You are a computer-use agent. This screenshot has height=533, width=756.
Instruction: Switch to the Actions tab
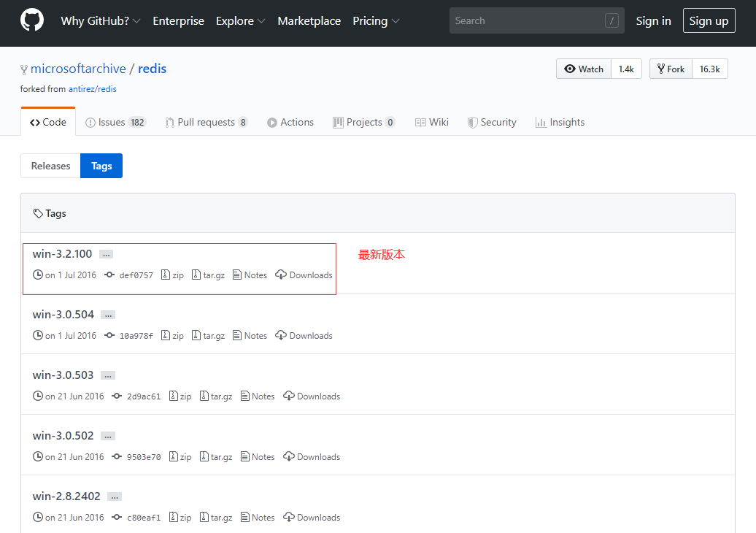290,122
